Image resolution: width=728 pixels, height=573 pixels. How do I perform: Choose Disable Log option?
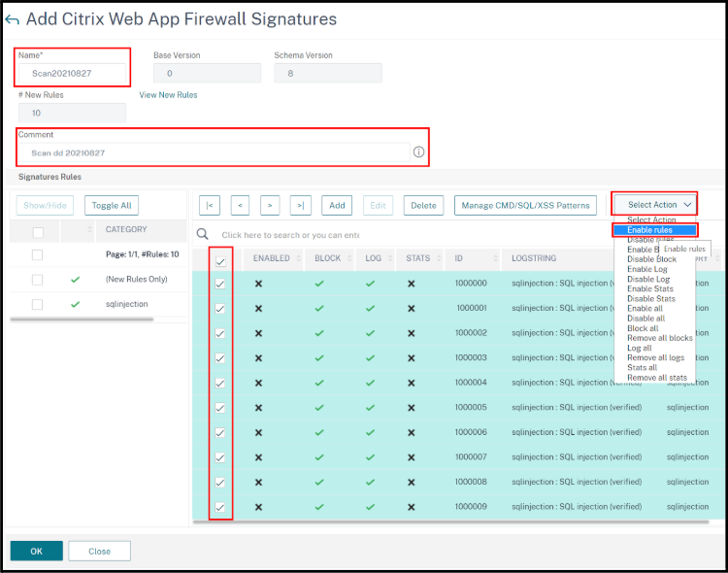coord(648,280)
